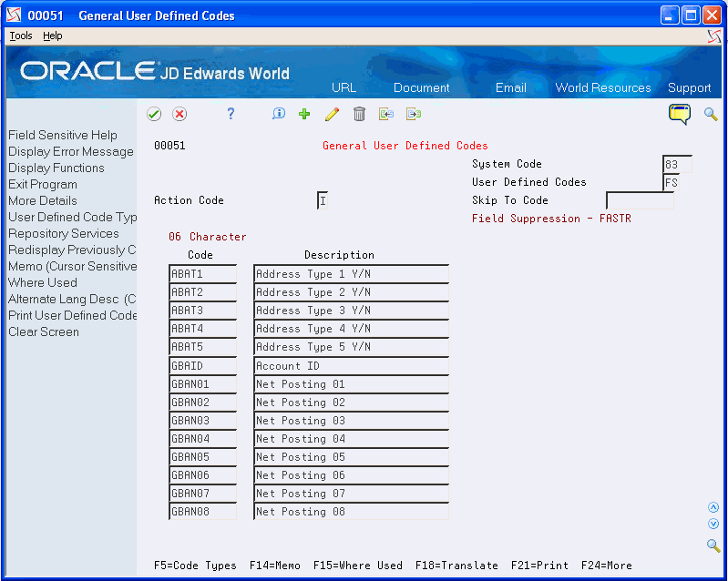Click the yellow pencil Change icon

tap(332, 114)
